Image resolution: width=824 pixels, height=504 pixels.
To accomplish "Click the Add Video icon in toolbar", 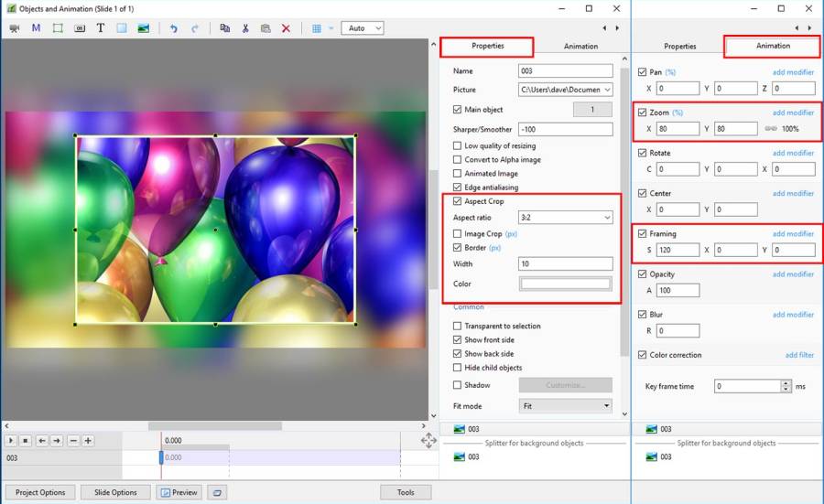I will coord(15,28).
